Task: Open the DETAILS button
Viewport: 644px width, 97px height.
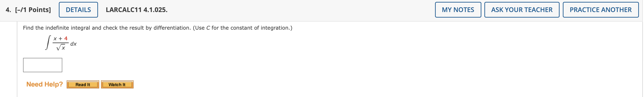Action: [x=78, y=10]
